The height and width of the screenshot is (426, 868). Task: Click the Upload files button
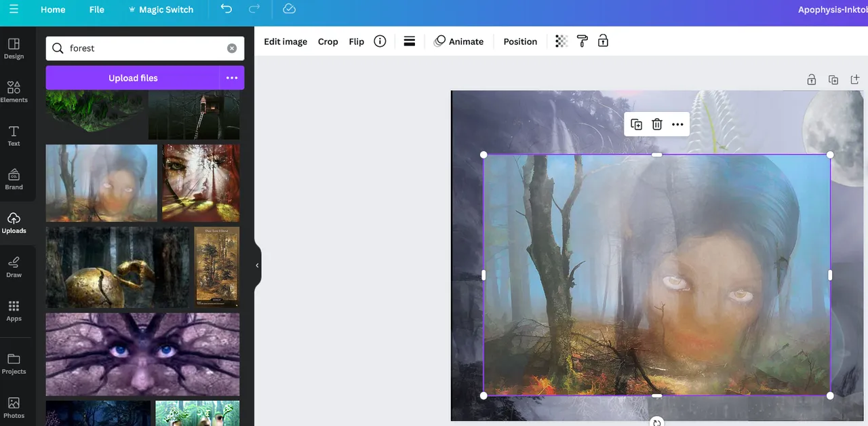(x=133, y=78)
